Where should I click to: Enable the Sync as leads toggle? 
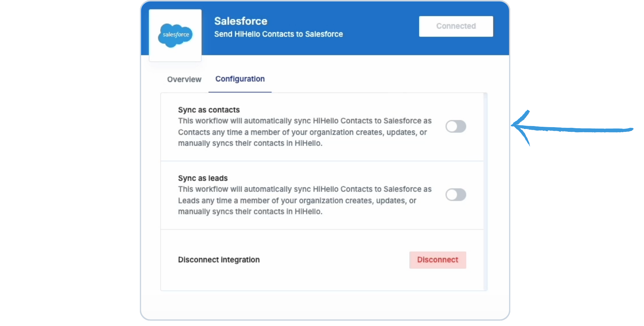456,195
